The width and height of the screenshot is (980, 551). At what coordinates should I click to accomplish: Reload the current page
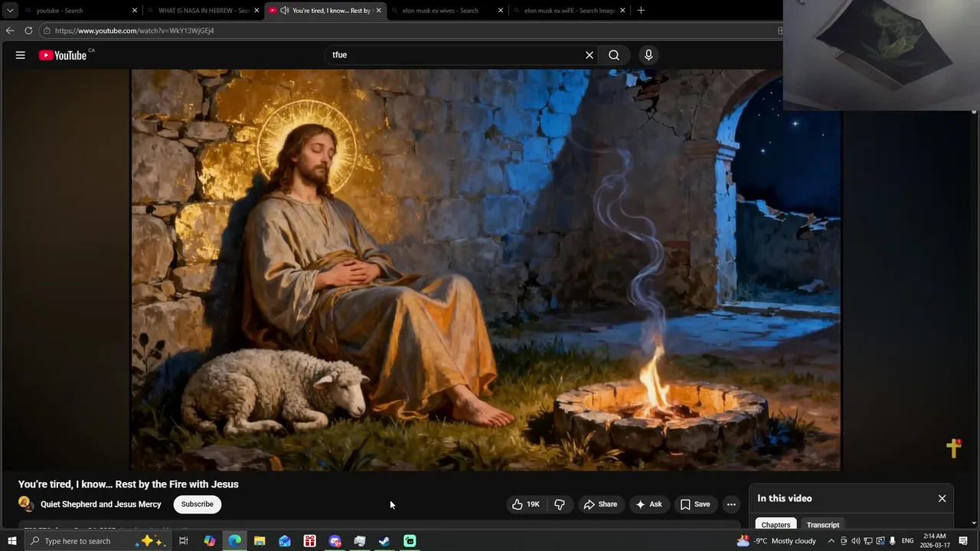[x=28, y=31]
